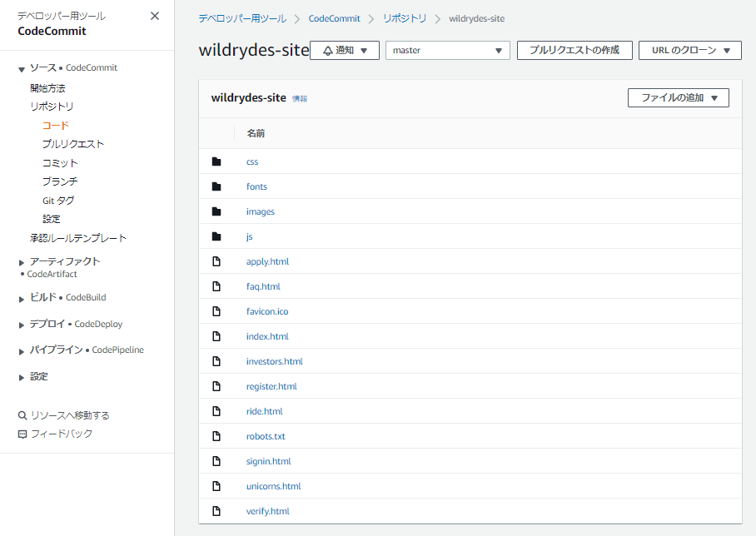Click the folder icon next to js
Image resolution: width=756 pixels, height=536 pixels.
[216, 236]
